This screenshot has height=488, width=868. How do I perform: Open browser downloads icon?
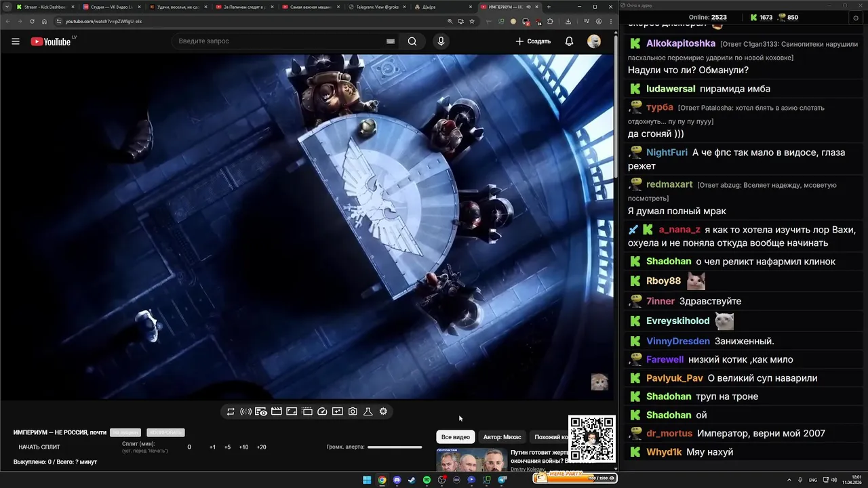click(568, 21)
